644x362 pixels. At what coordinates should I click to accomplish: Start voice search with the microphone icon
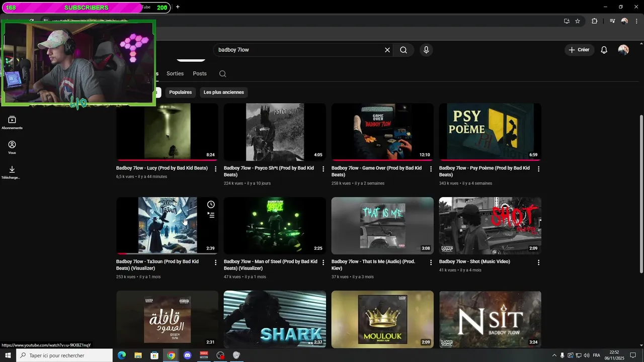tap(426, 50)
